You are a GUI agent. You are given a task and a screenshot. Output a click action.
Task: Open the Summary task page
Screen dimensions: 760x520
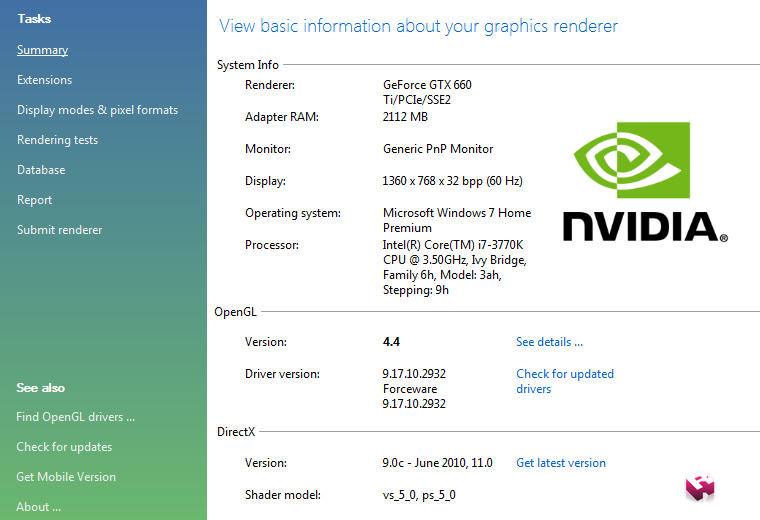tap(42, 50)
